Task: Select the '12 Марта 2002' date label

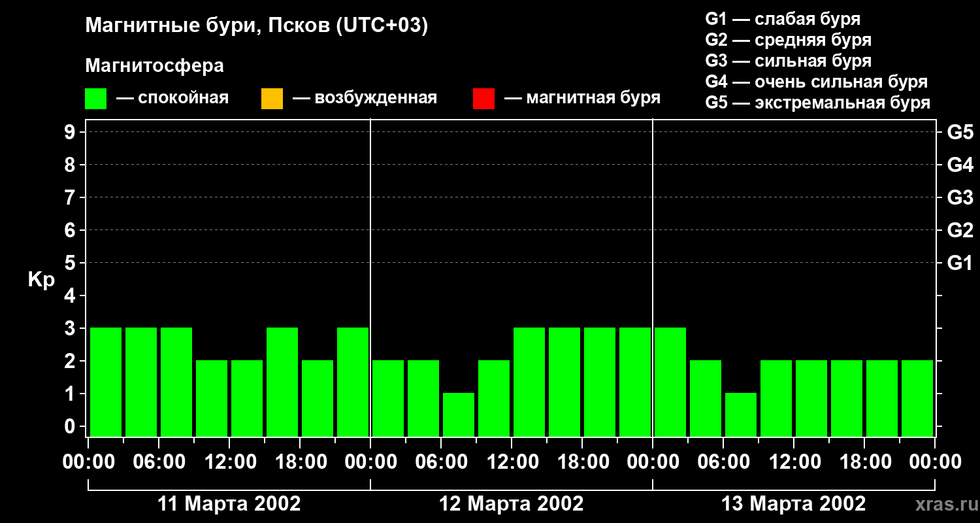Action: pyautogui.click(x=512, y=504)
